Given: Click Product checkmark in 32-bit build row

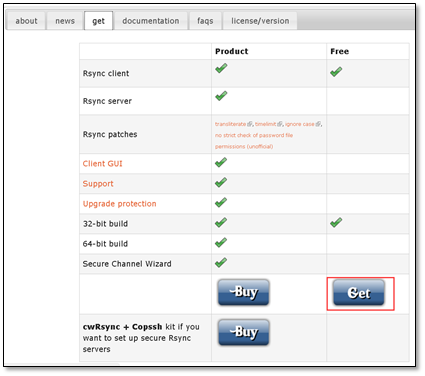Looking at the screenshot, I should pos(221,222).
